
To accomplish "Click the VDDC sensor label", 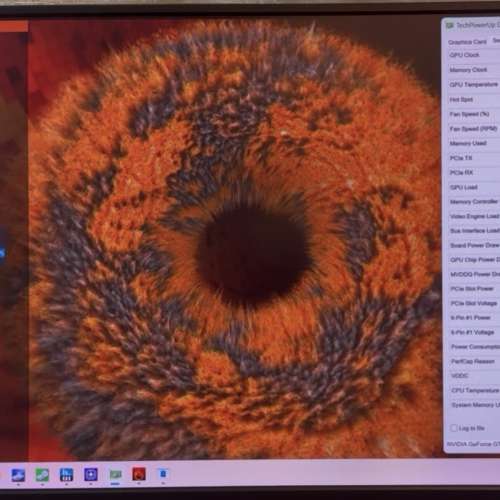I will [460, 376].
